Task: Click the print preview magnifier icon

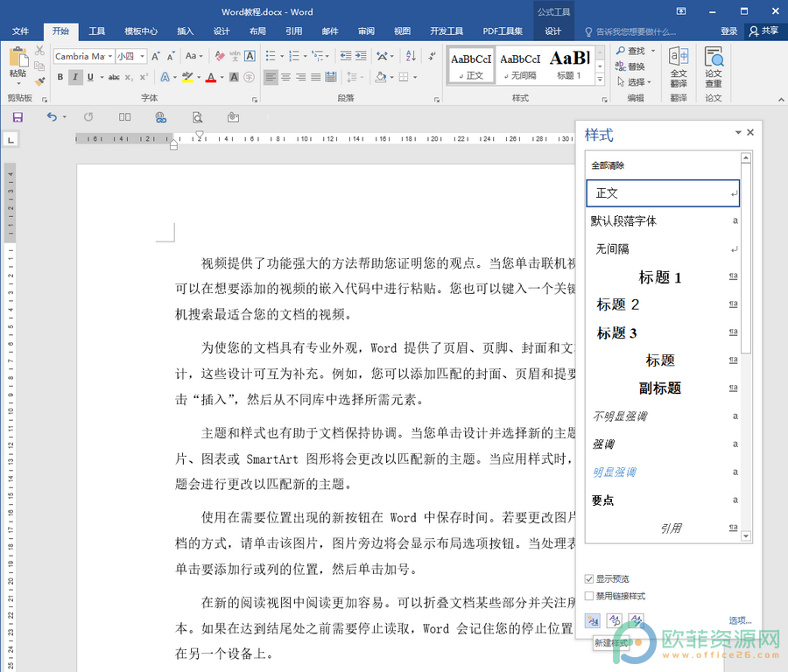Action: [198, 117]
